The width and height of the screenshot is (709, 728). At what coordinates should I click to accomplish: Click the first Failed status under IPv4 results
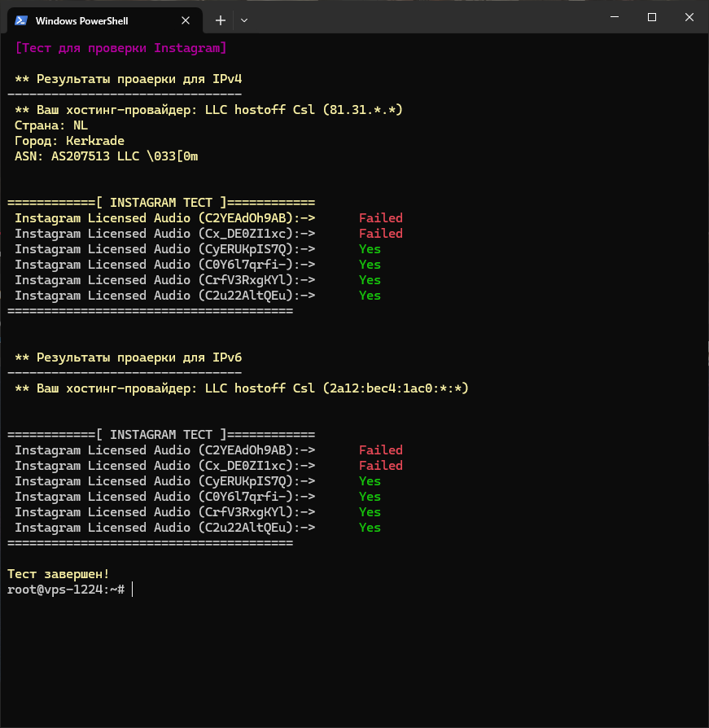click(x=380, y=218)
